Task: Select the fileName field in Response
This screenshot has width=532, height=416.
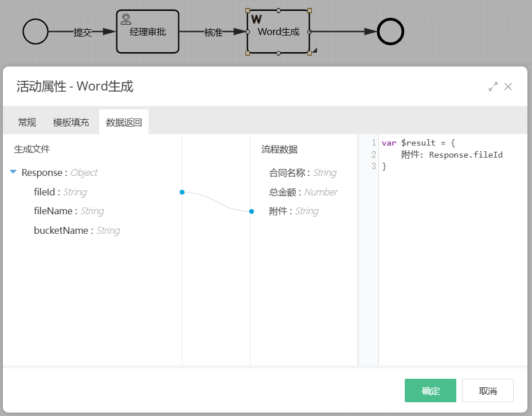Action: (x=69, y=211)
